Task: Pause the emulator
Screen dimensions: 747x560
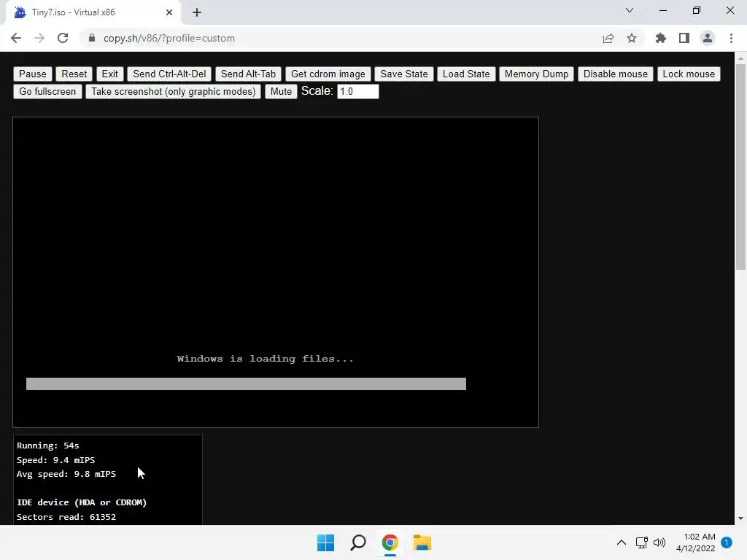Action: pos(32,74)
